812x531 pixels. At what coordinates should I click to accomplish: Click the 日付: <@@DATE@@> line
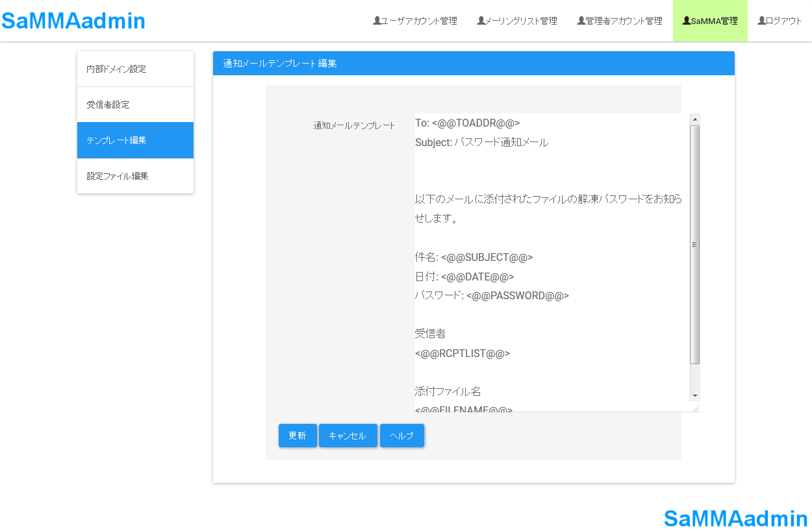(464, 277)
